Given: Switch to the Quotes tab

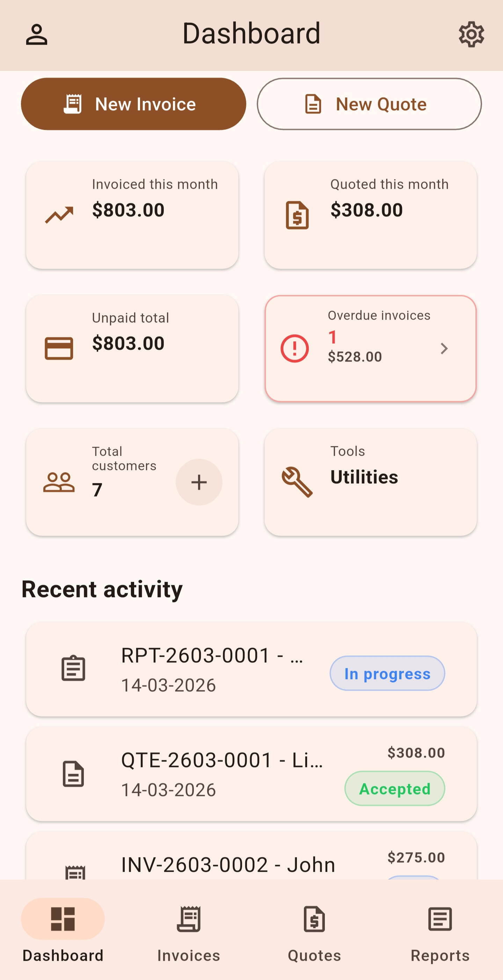Looking at the screenshot, I should [x=314, y=932].
